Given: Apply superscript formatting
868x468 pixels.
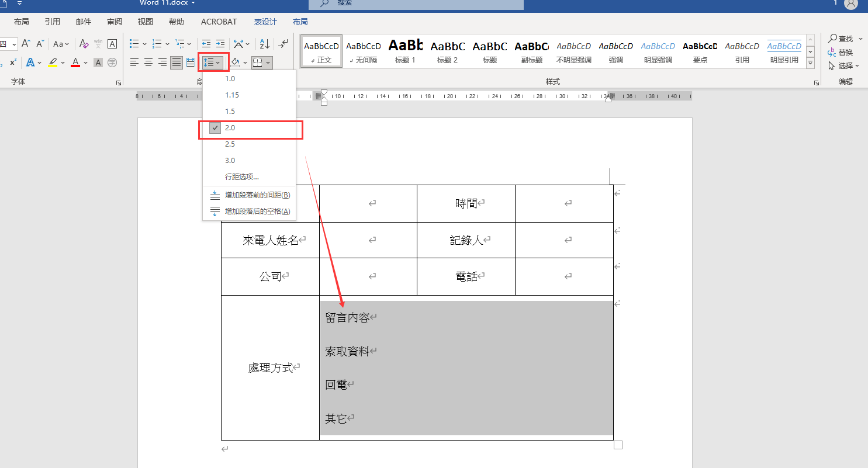Looking at the screenshot, I should (13, 62).
